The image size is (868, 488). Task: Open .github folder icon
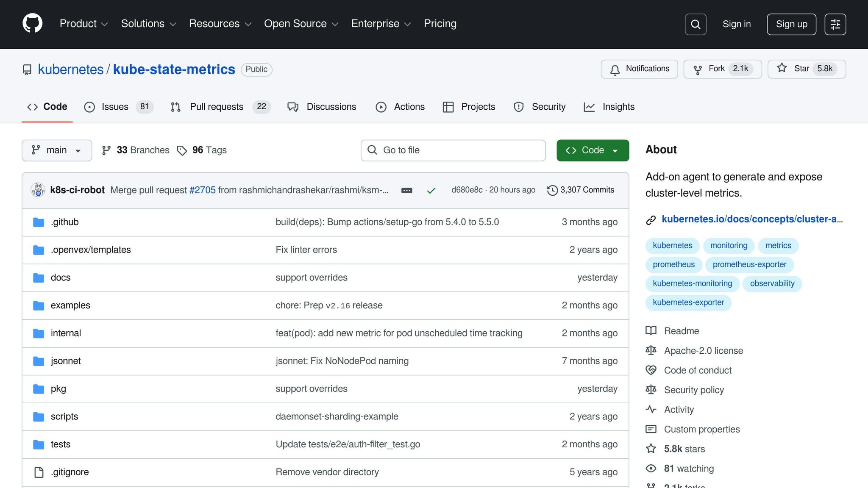39,222
